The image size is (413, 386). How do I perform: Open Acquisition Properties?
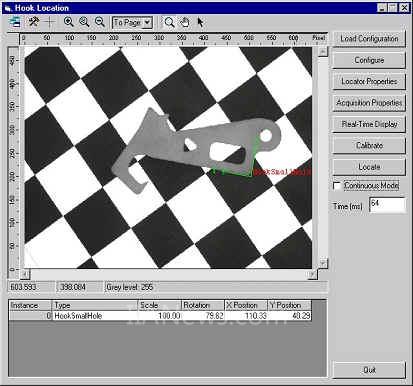click(369, 103)
